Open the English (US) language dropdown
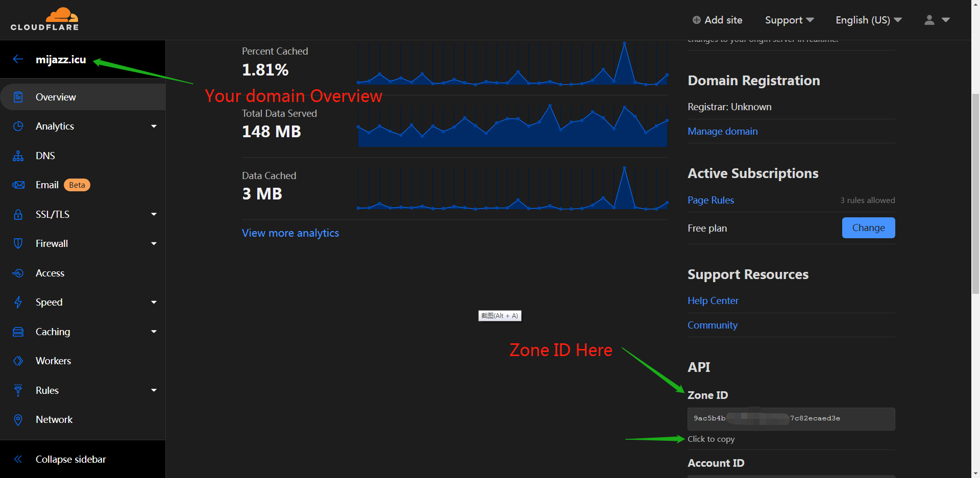This screenshot has height=478, width=980. pos(869,20)
